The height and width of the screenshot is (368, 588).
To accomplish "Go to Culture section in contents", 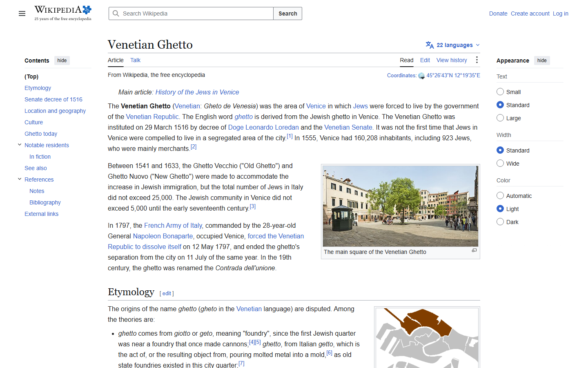I will tap(33, 122).
